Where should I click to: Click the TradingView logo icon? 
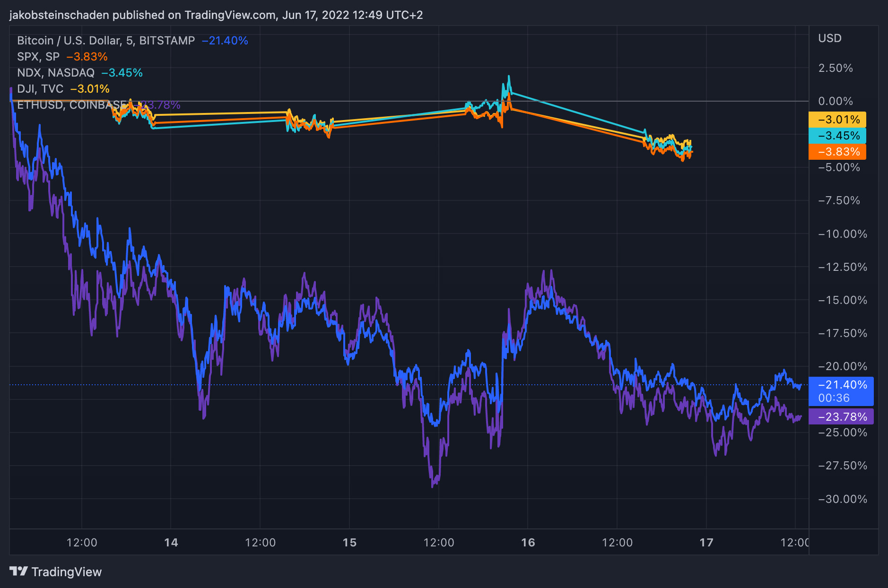click(x=18, y=571)
